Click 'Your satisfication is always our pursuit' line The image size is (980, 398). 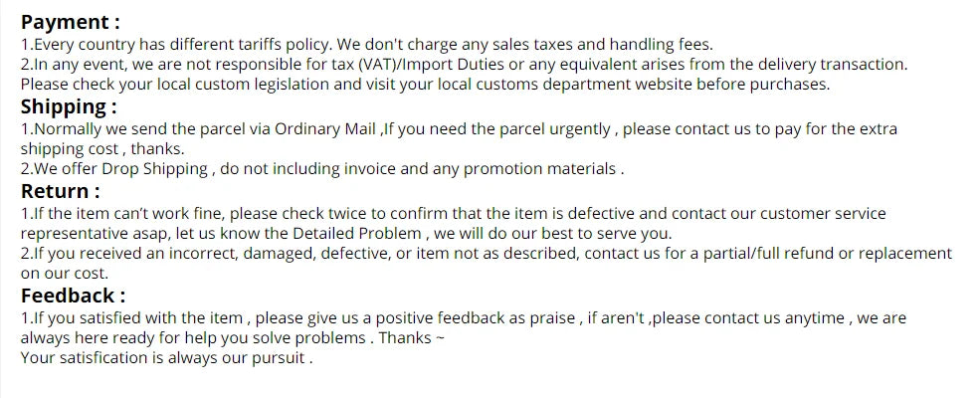[166, 358]
